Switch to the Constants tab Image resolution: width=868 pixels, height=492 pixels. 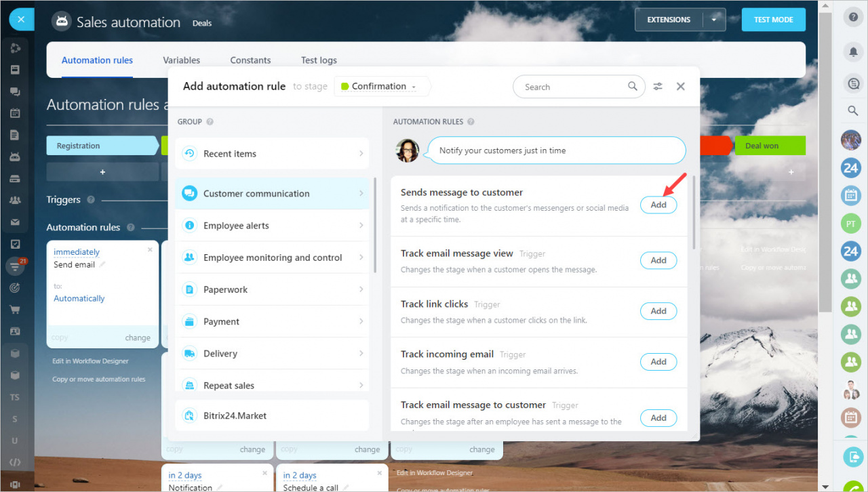pyautogui.click(x=250, y=60)
